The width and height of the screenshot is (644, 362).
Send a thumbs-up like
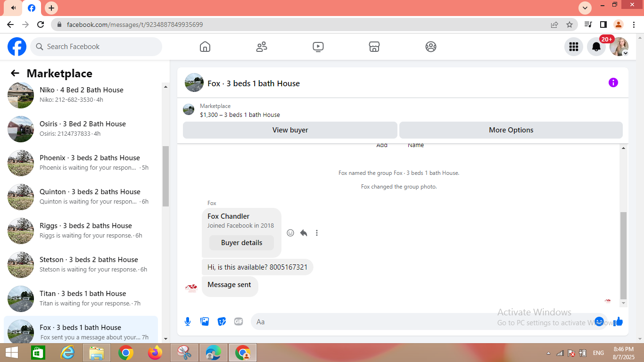[x=619, y=321]
